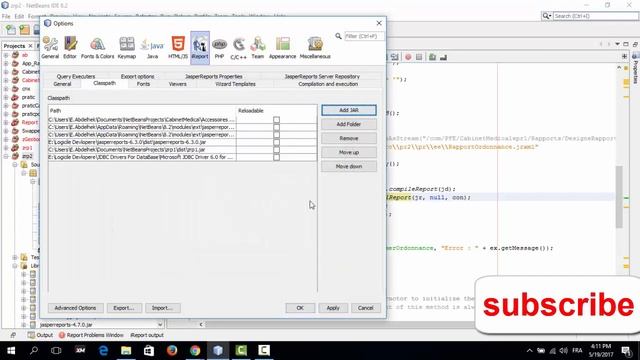Open the Editor options category

(x=70, y=48)
